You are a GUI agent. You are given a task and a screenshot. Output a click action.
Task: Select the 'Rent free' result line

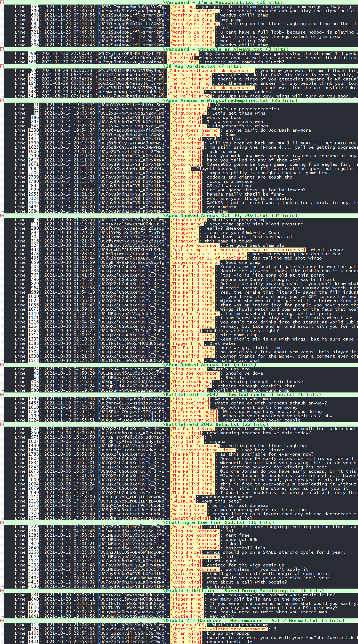[x=181, y=535]
